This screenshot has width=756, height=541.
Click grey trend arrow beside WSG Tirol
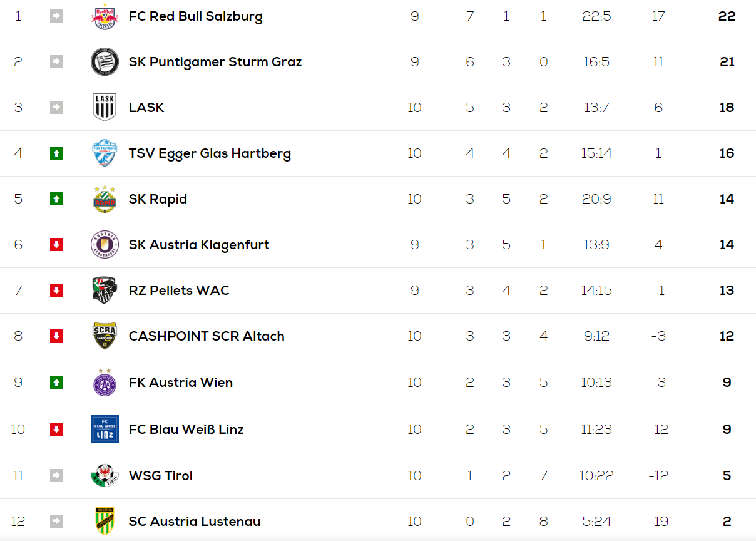pyautogui.click(x=56, y=475)
